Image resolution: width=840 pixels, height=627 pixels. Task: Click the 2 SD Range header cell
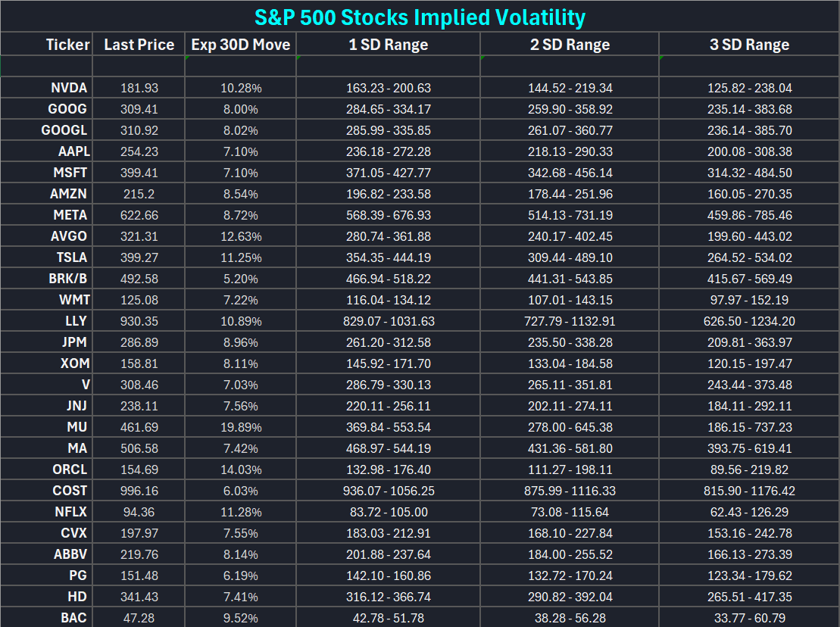(x=570, y=45)
